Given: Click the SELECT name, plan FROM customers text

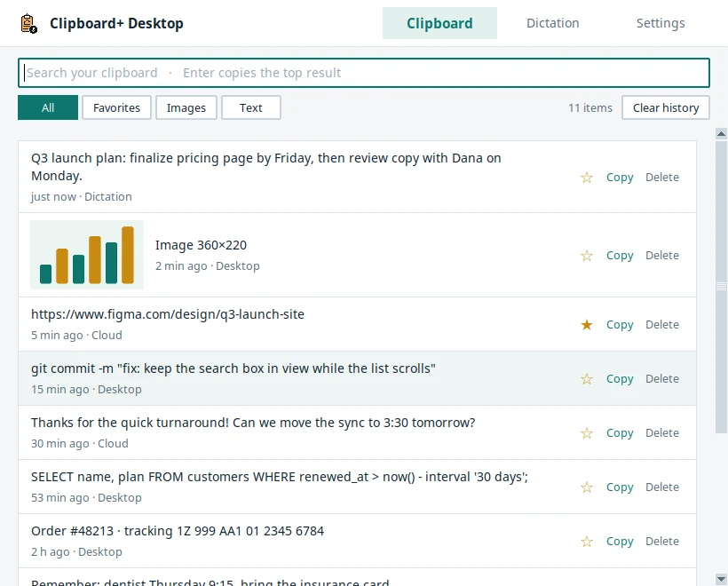Looking at the screenshot, I should click(280, 477).
